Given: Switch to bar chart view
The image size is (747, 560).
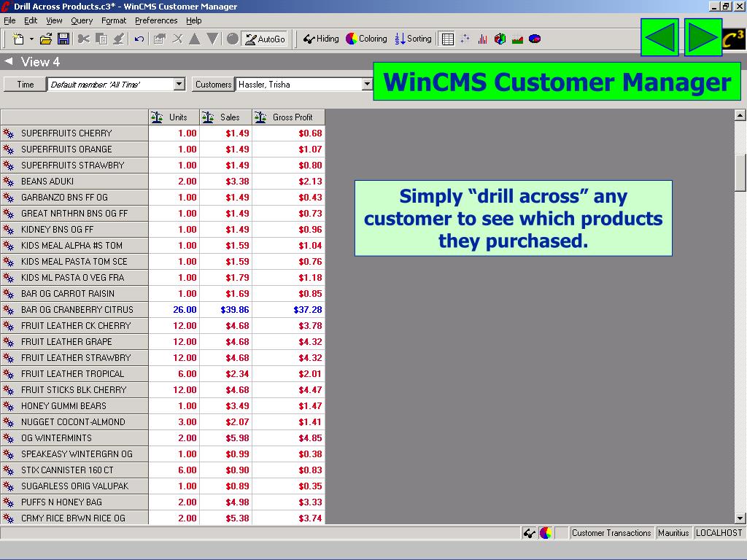Looking at the screenshot, I should tap(483, 39).
